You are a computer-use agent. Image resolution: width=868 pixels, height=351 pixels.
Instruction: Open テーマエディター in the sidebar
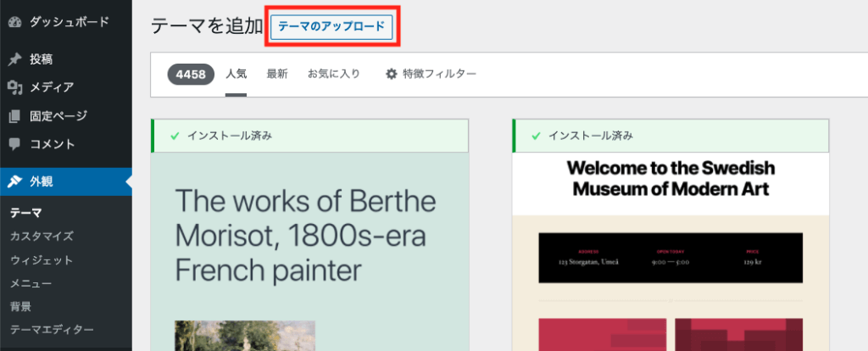click(52, 330)
